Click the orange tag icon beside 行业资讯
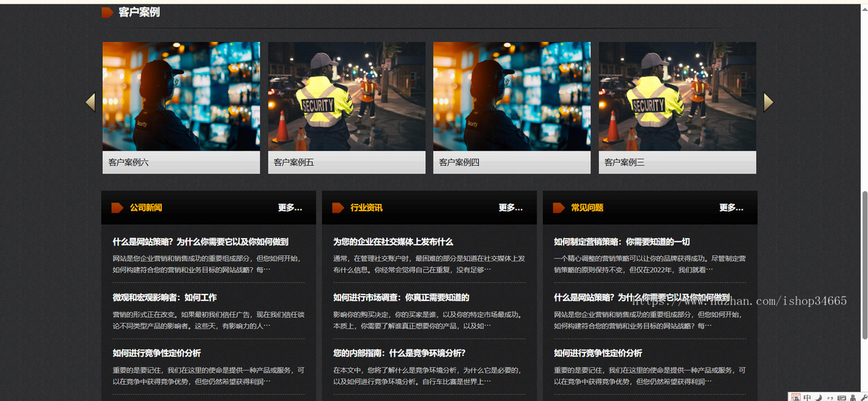Screen dimensions: 868x401 point(338,208)
